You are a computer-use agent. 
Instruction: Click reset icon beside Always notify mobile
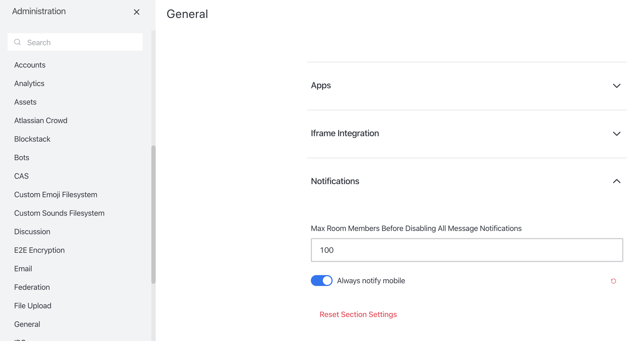pos(613,281)
